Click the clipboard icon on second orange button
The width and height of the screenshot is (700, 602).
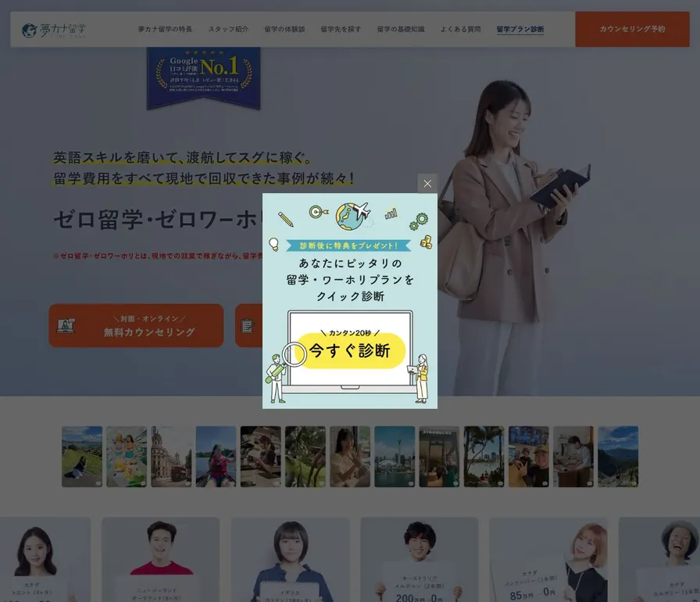(248, 325)
